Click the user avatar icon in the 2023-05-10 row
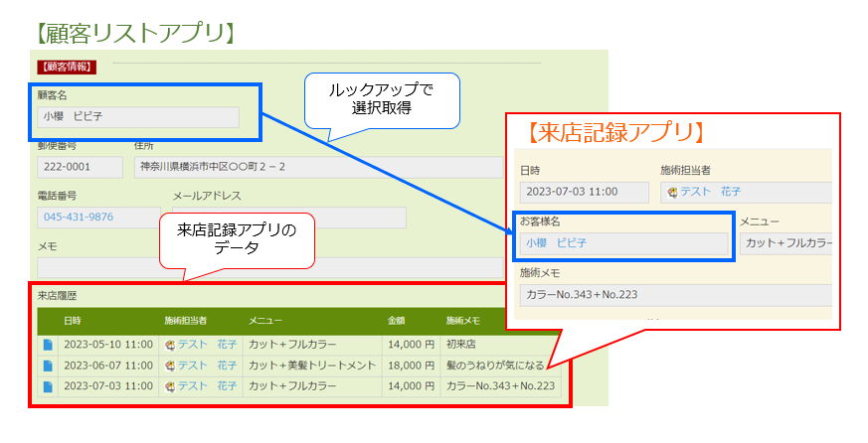Viewport: 868px width, 443px height. click(x=170, y=346)
